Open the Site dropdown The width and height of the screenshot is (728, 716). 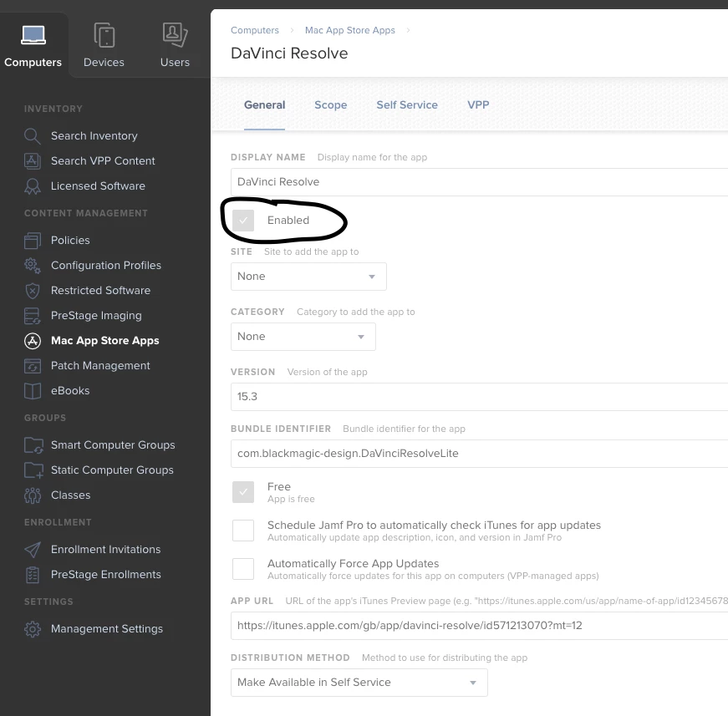pyautogui.click(x=308, y=277)
